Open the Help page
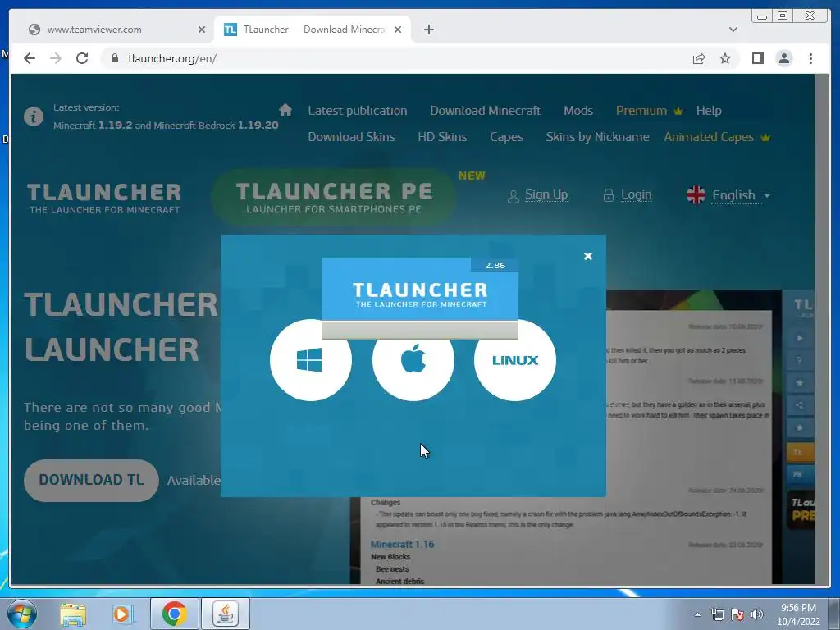This screenshot has height=630, width=840. (x=709, y=111)
